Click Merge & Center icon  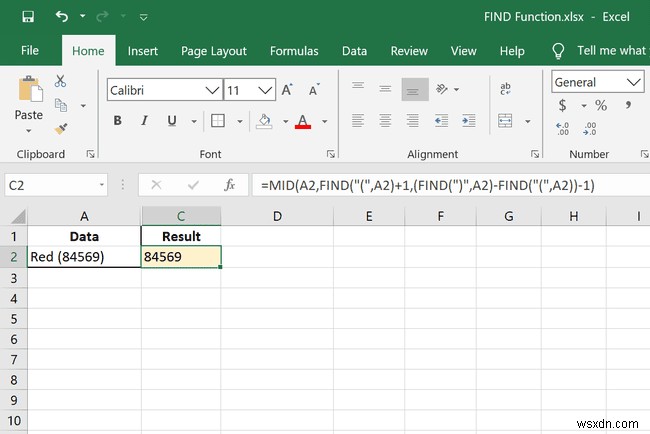505,121
